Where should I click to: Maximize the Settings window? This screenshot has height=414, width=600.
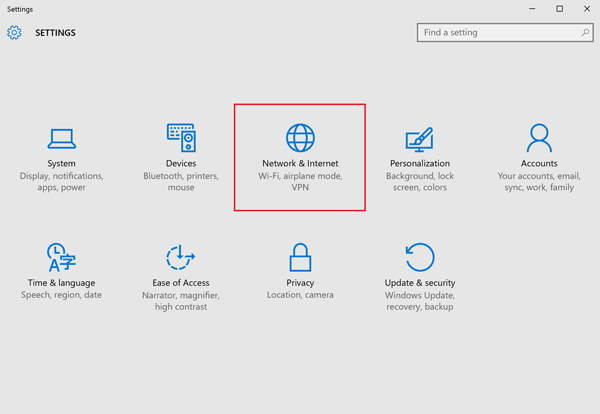[x=559, y=9]
